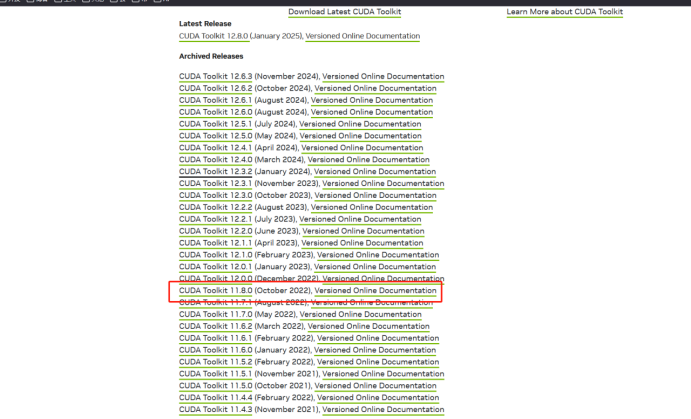
Task: Select the CUDA Toolkit 11.5.2 link
Action: pyautogui.click(x=215, y=362)
